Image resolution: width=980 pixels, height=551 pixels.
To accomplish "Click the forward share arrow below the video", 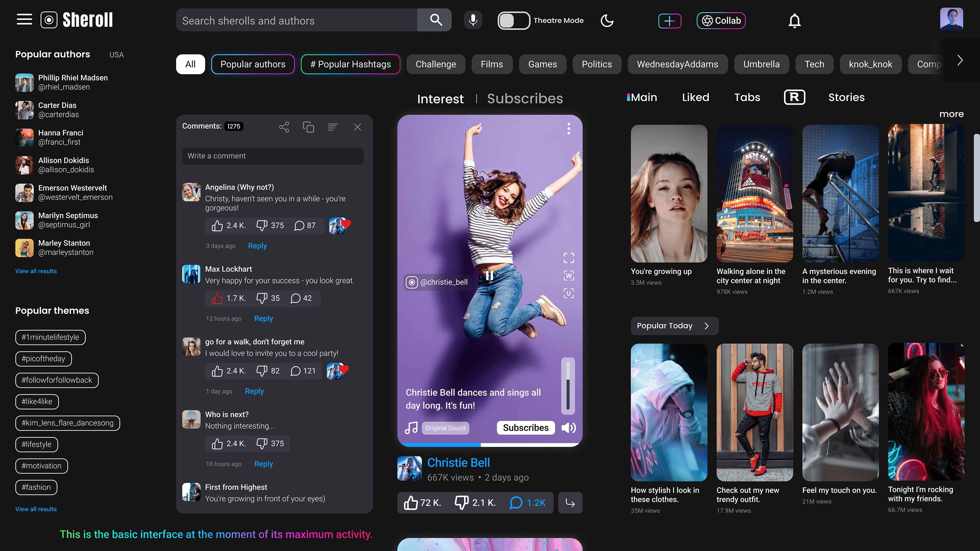I will [x=570, y=503].
